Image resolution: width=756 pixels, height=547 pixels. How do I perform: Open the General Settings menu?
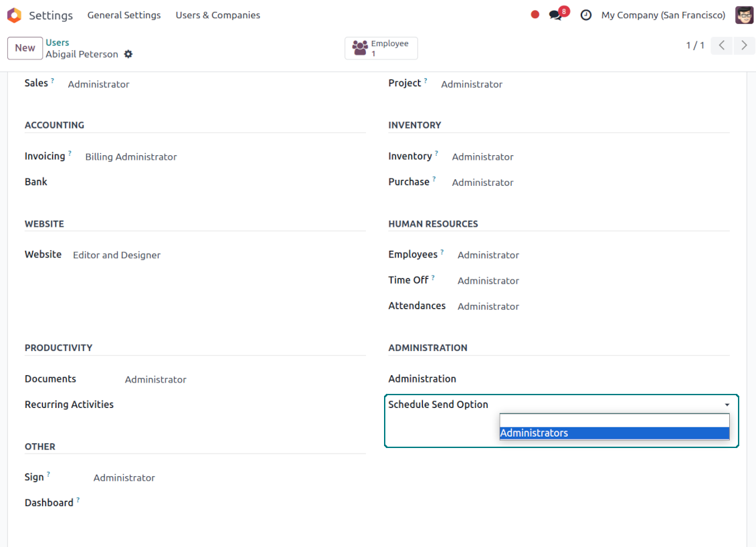point(124,15)
